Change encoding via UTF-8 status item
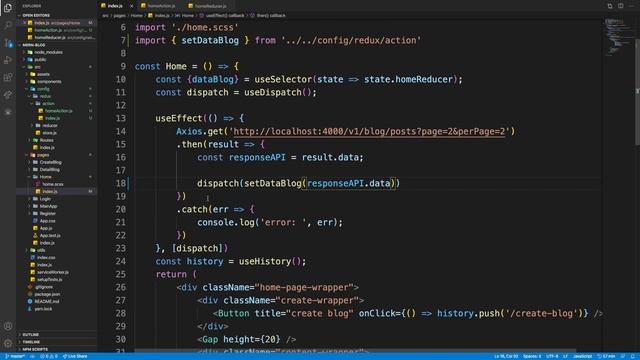 [552, 356]
